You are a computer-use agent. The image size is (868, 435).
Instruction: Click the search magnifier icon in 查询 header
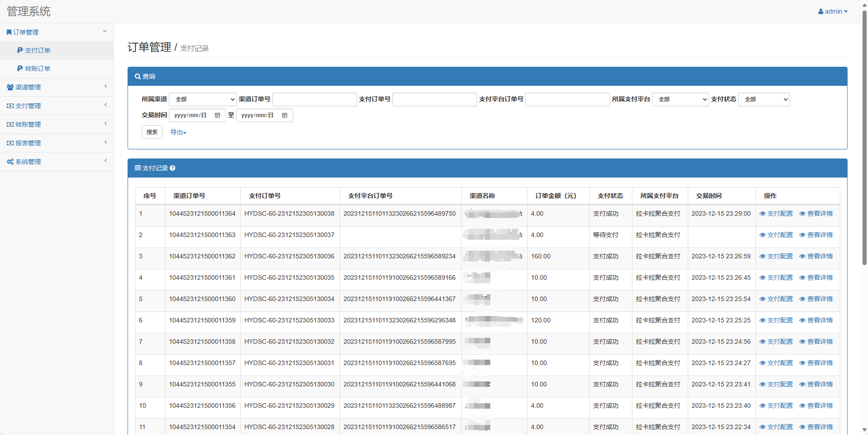point(138,76)
